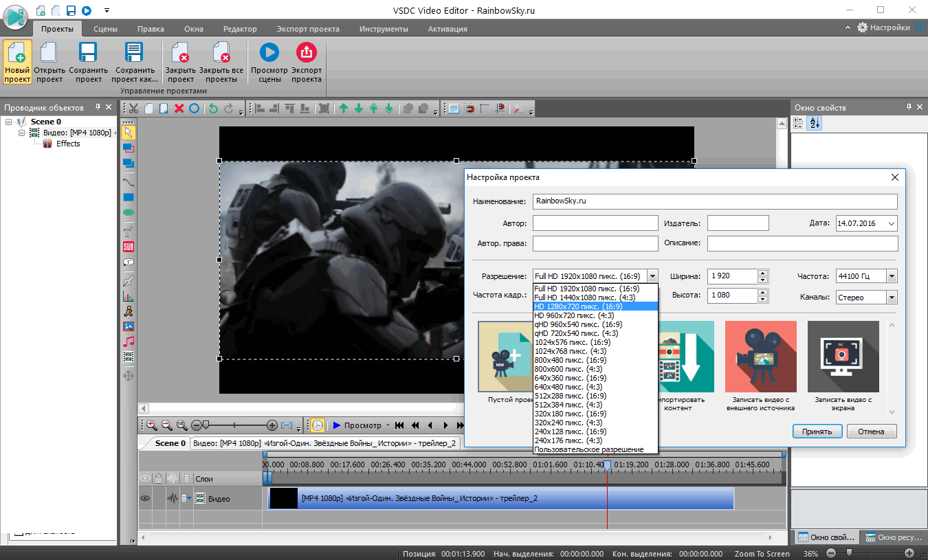Collapse the Scene 0 tree node
Image resolution: width=928 pixels, height=560 pixels.
pos(10,122)
